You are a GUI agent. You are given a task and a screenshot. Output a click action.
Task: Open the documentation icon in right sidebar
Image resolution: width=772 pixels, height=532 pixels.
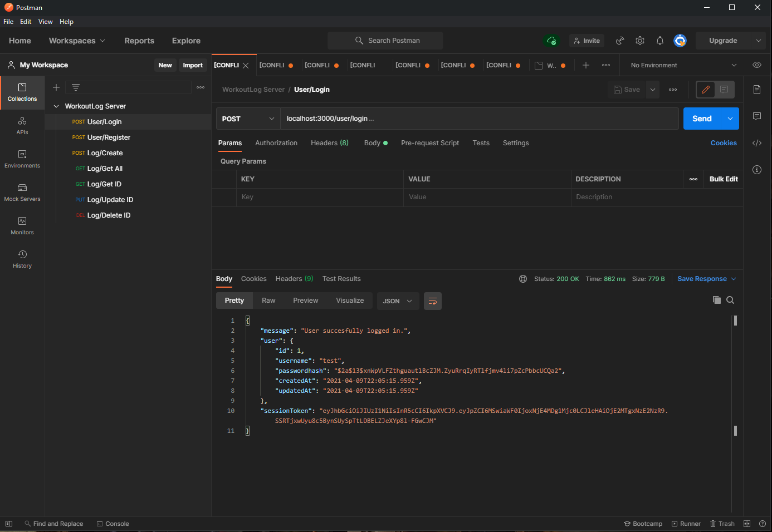point(757,90)
